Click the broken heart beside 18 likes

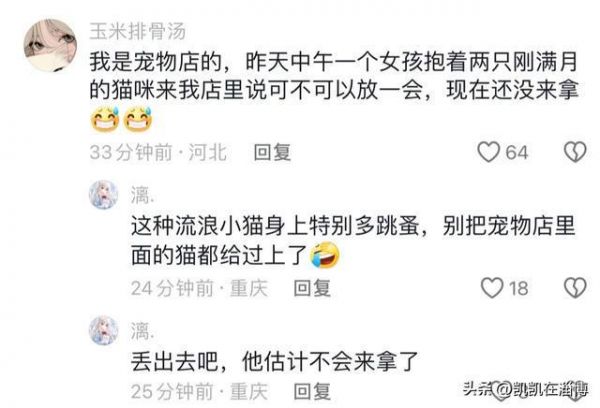point(575,288)
